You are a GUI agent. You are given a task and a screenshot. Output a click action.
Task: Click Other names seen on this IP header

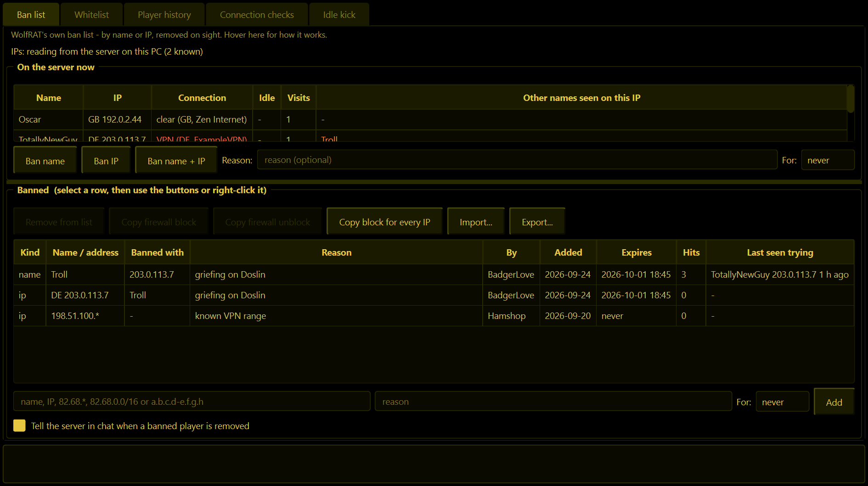click(581, 98)
